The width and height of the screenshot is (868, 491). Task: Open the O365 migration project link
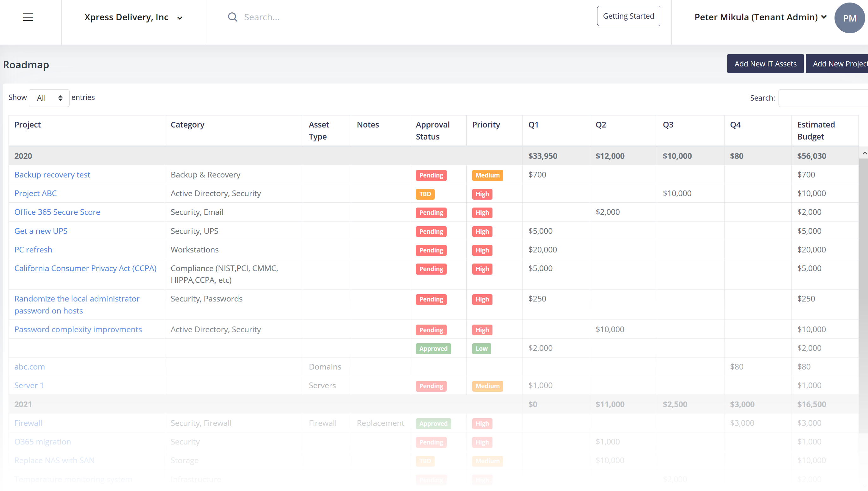(42, 442)
